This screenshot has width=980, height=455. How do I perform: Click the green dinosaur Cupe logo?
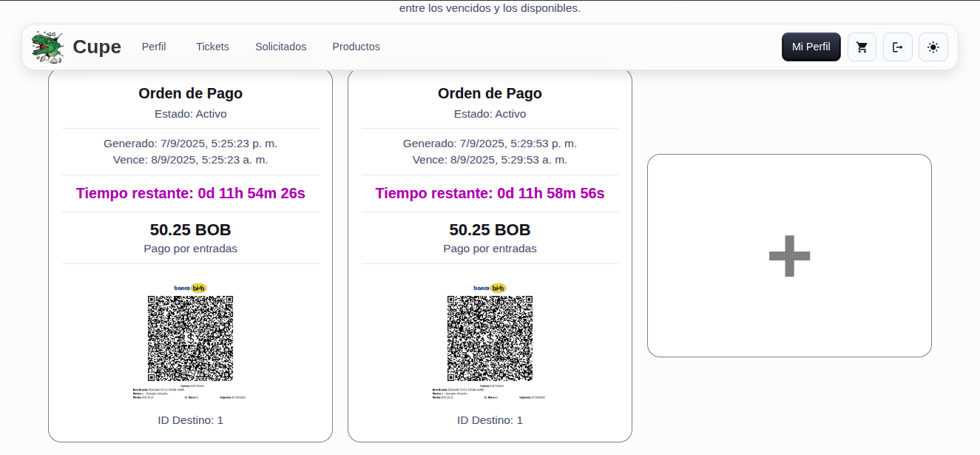click(x=47, y=47)
